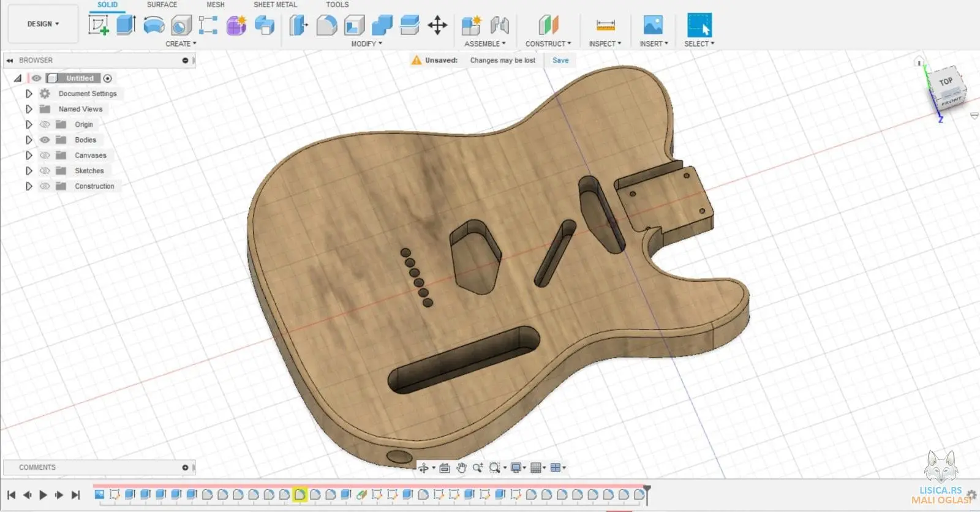Expand the Origin folder node
The image size is (980, 512).
point(29,124)
